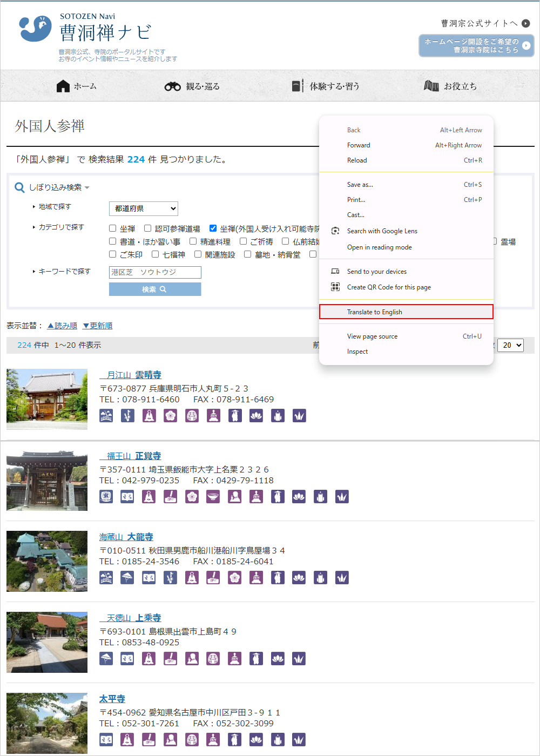Click the binoculars icon for 観る·巡る

click(x=172, y=86)
